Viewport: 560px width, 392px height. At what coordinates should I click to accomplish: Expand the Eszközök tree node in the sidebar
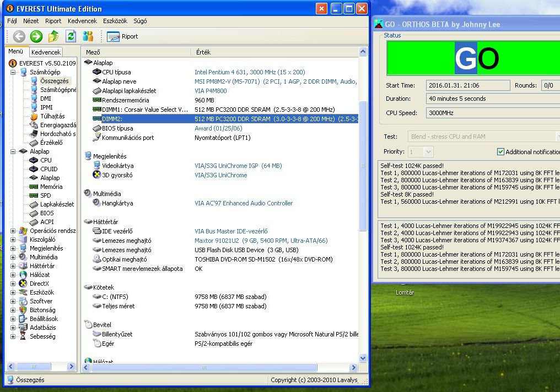[x=13, y=292]
